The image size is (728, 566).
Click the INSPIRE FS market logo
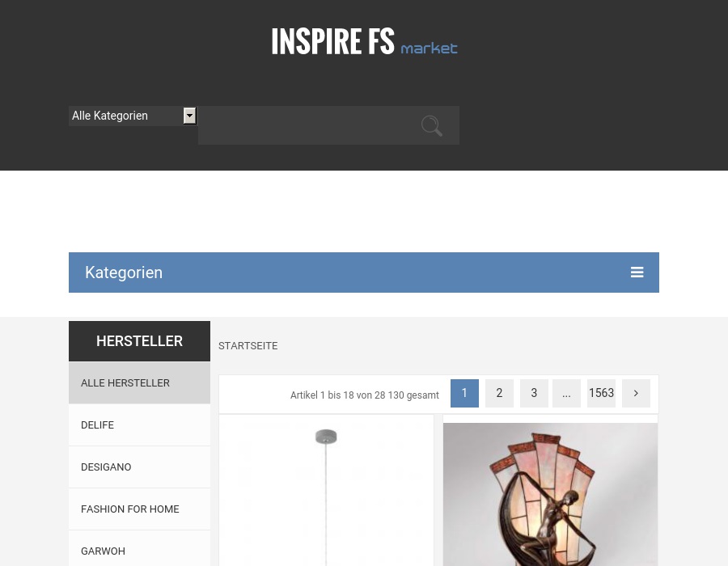(365, 41)
